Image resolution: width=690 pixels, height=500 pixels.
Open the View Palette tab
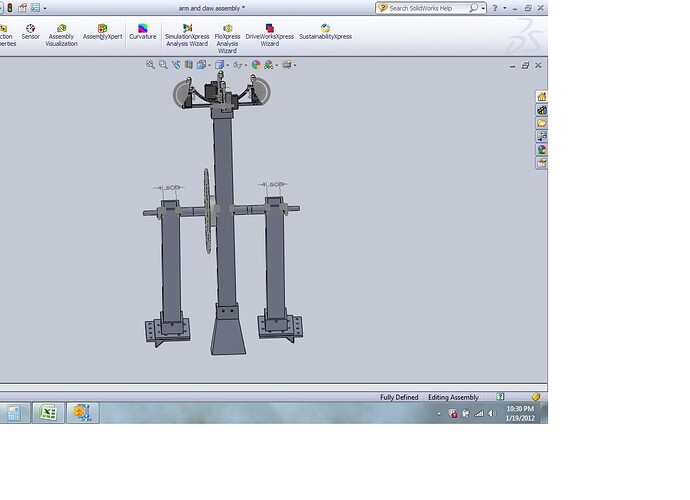coord(542,136)
